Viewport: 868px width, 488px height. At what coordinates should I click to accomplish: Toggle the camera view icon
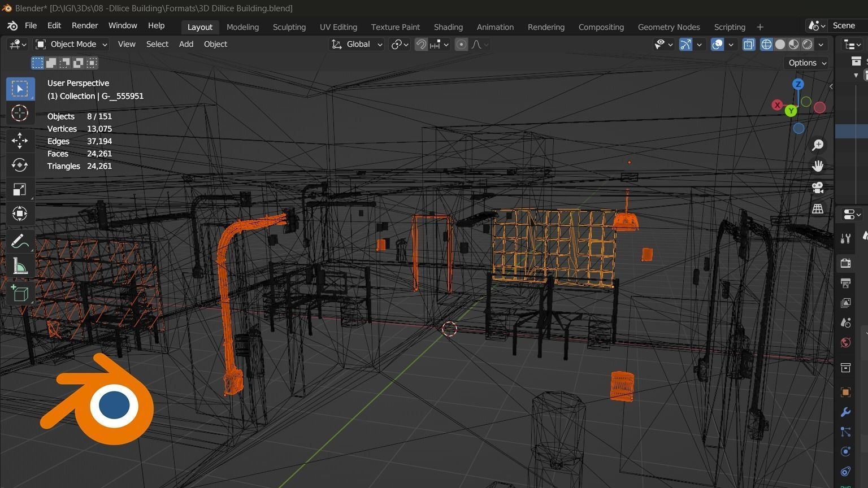pos(818,188)
